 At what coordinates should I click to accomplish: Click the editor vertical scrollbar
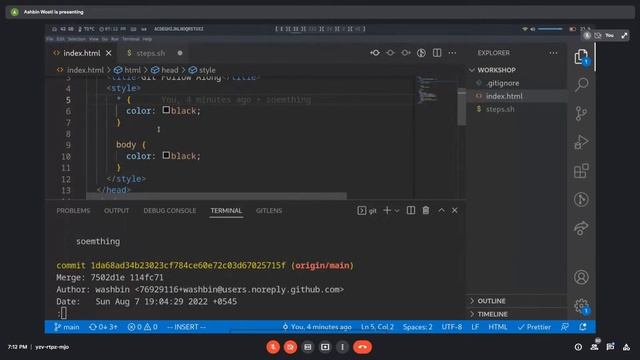461,107
